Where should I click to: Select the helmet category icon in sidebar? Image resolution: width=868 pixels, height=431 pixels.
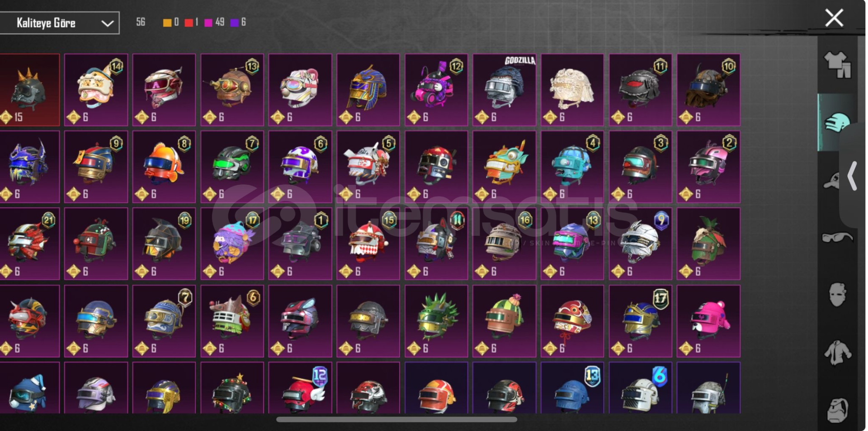837,122
